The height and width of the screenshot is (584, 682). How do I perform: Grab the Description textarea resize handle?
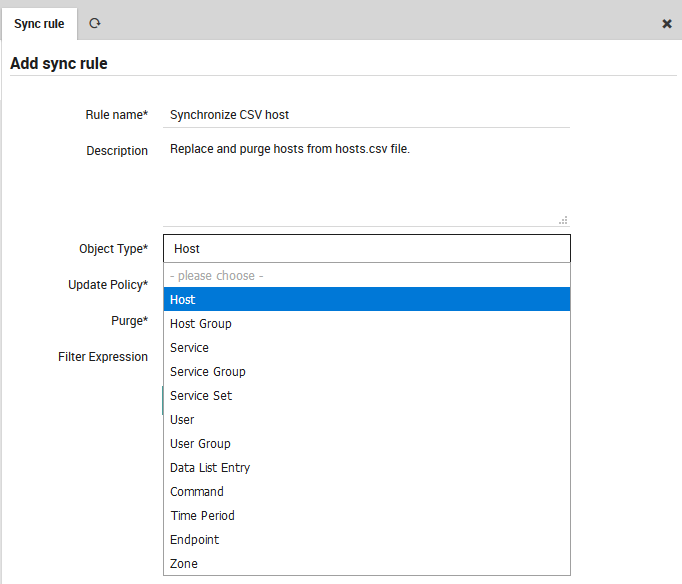563,220
